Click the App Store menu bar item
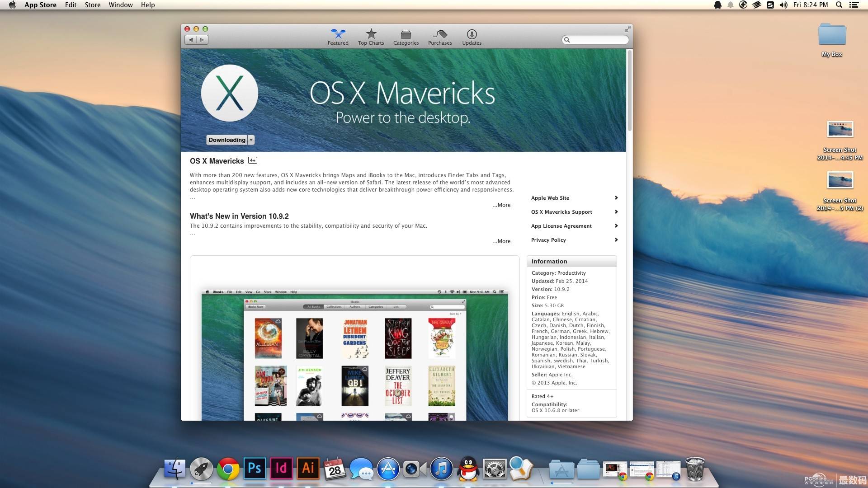 (x=41, y=5)
